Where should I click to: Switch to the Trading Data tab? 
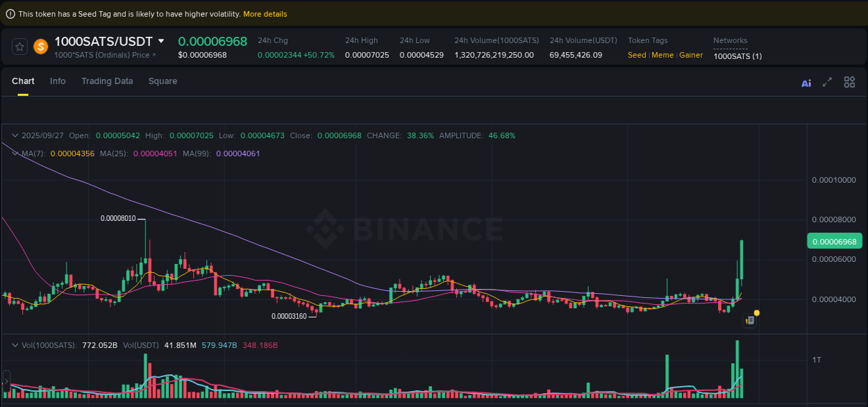click(107, 81)
